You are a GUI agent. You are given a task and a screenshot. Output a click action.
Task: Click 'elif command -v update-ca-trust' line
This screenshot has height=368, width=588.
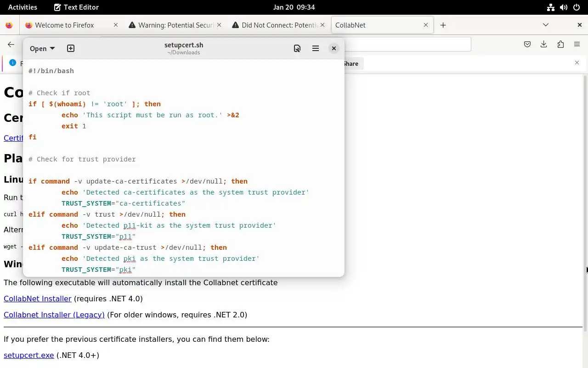click(128, 247)
